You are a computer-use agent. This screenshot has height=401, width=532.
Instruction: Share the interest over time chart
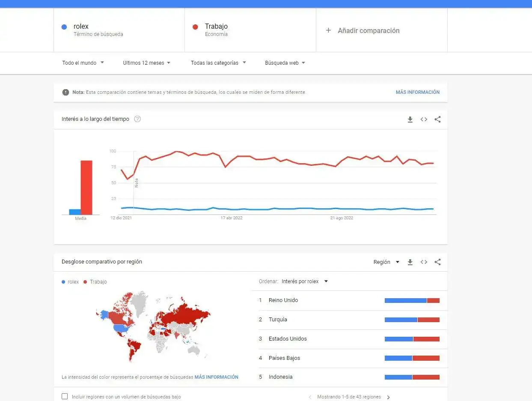coord(437,120)
